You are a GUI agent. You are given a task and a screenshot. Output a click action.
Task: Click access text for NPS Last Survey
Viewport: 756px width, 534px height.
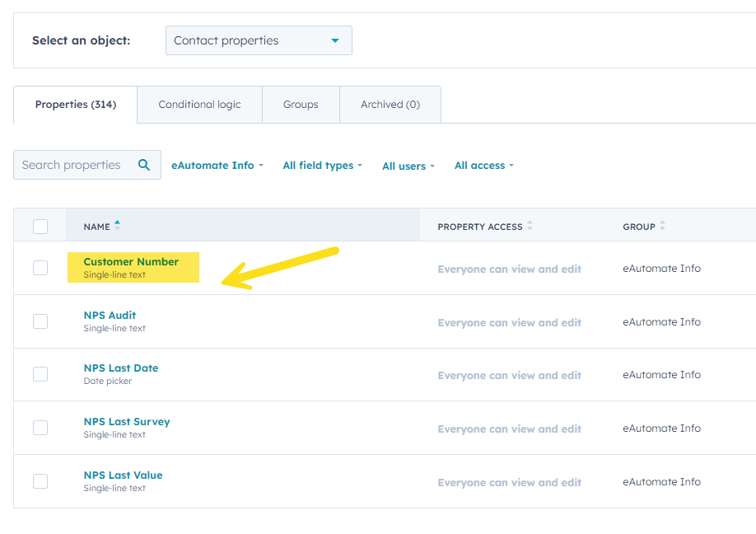[510, 429]
